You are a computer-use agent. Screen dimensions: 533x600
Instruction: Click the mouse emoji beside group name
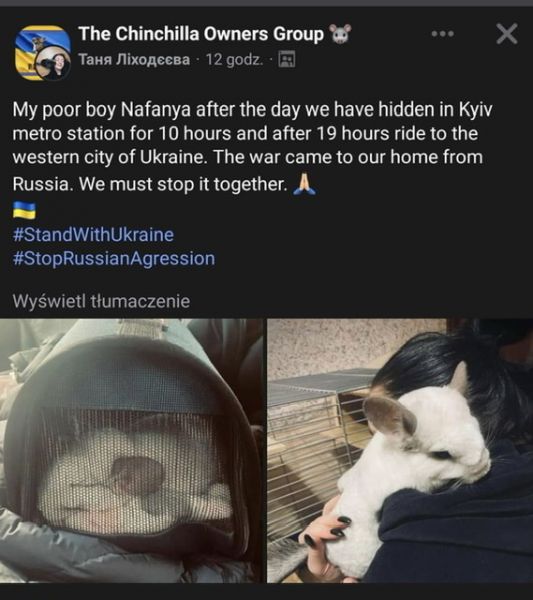(x=340, y=34)
